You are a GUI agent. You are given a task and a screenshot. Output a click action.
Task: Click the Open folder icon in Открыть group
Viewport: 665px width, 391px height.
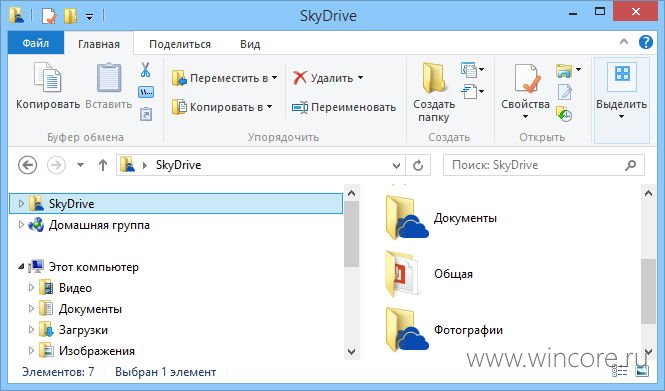tap(564, 70)
